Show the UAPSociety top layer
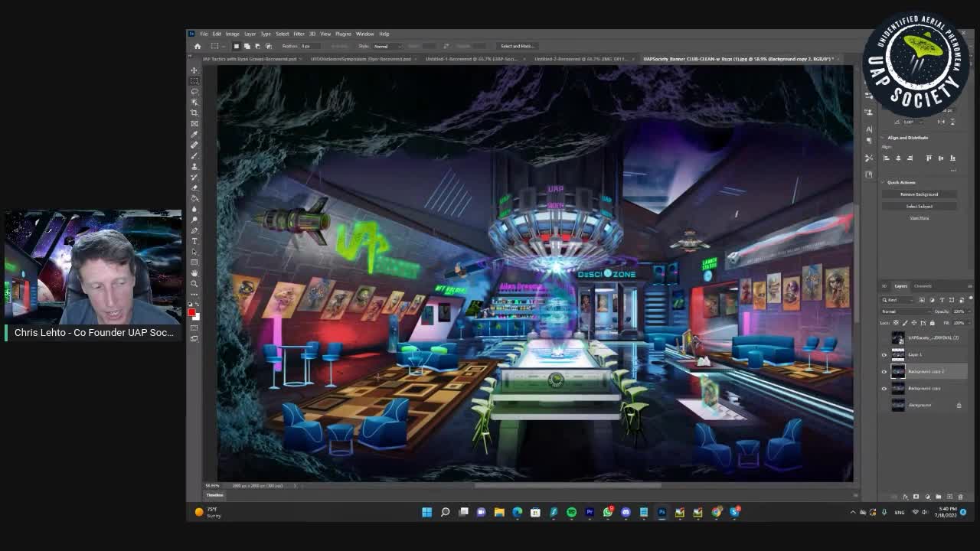 tap(884, 337)
